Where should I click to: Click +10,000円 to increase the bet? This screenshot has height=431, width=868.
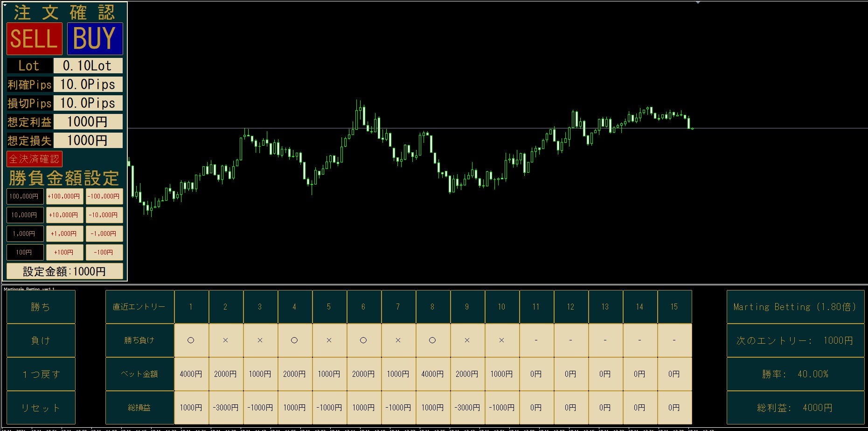pyautogui.click(x=64, y=215)
